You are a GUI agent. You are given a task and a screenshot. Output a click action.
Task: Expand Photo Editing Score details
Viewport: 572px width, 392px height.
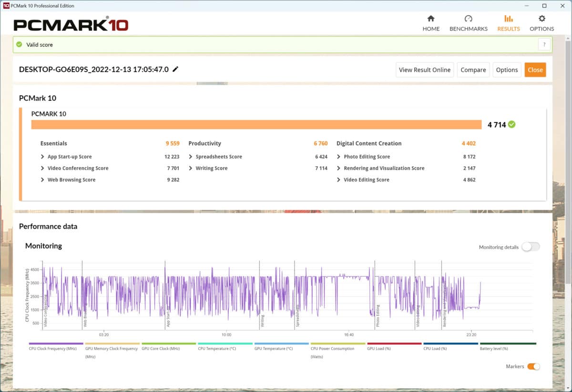coord(339,157)
